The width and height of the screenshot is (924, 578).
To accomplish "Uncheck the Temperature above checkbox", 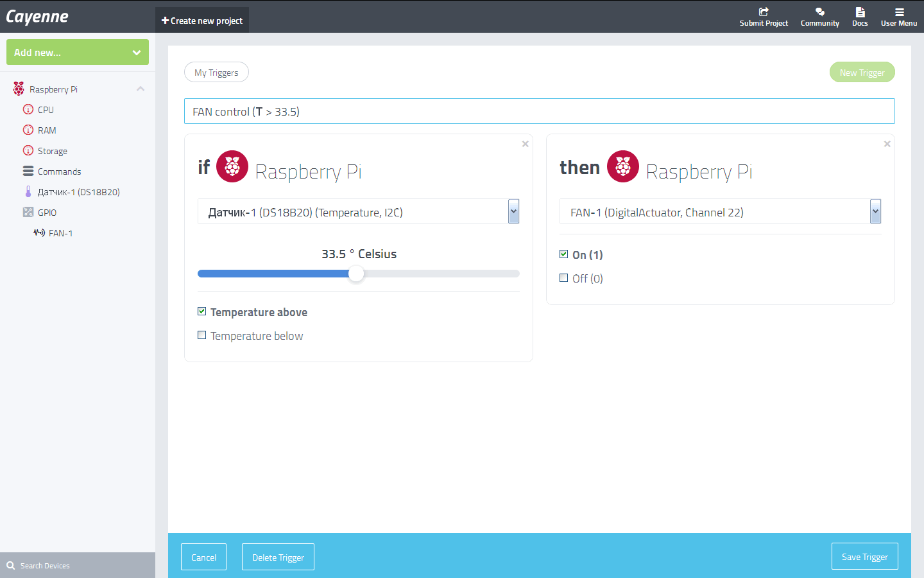I will 202,311.
